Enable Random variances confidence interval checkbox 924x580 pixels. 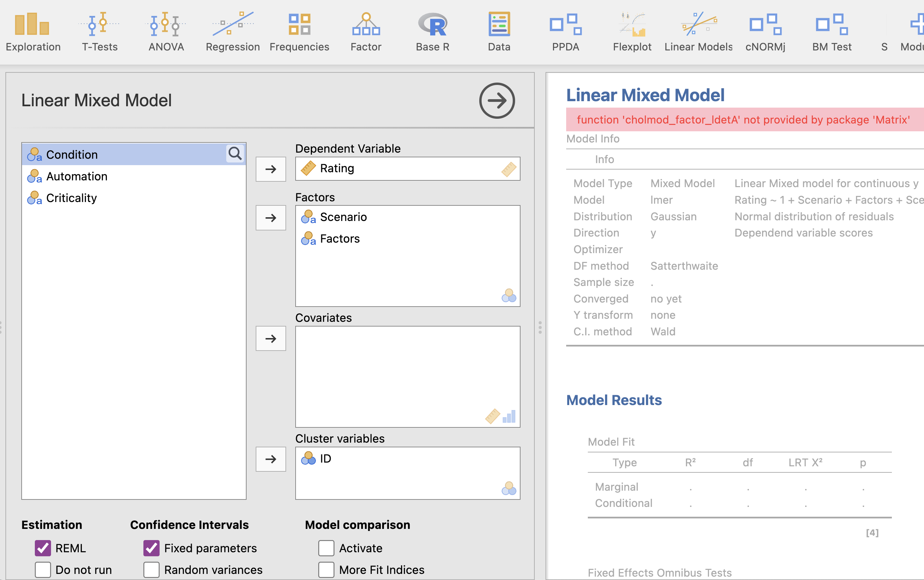[152, 570]
